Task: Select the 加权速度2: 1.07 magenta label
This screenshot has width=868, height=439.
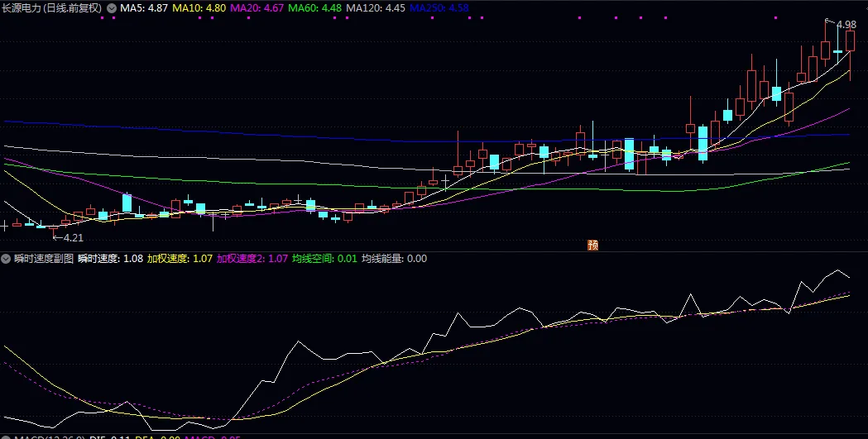Action: pos(252,258)
